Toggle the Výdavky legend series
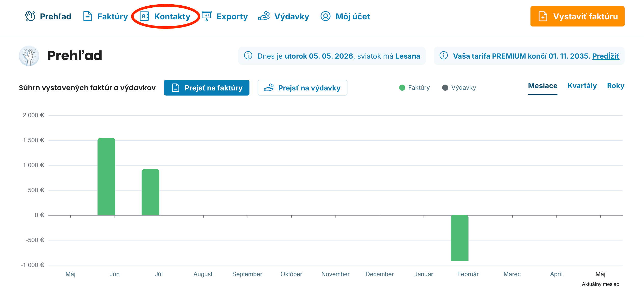The image size is (644, 294). [459, 88]
